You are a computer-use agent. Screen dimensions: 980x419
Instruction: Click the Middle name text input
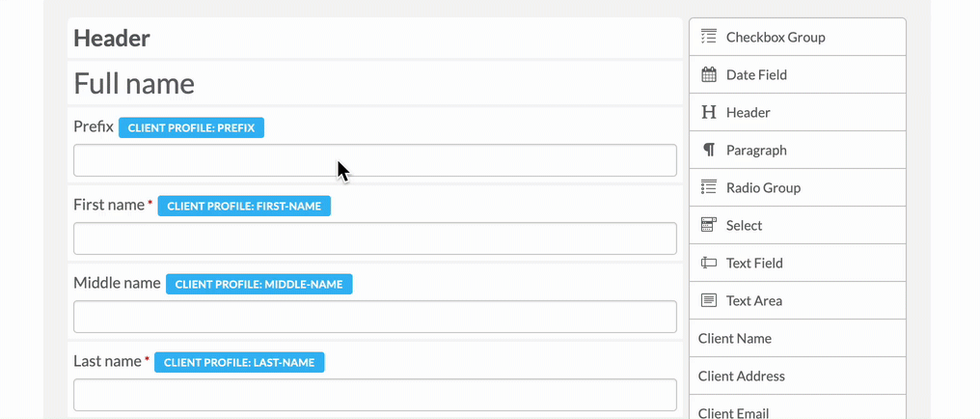(x=375, y=317)
